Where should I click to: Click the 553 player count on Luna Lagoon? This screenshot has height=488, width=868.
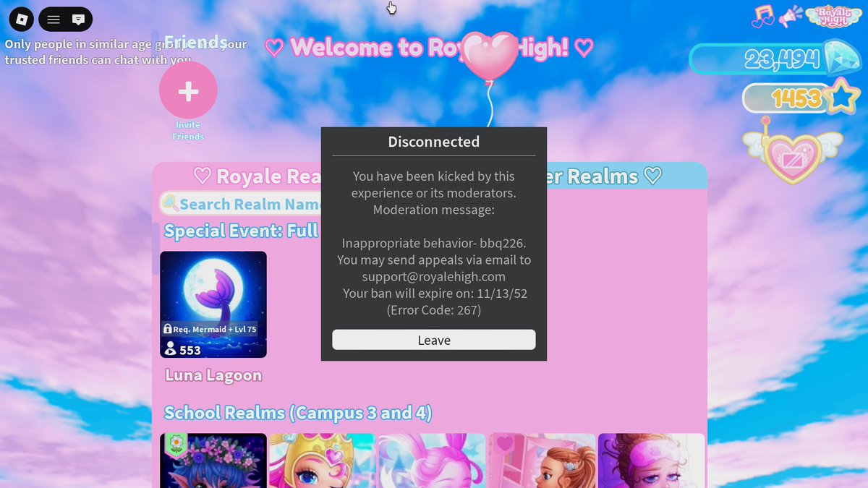(x=183, y=350)
